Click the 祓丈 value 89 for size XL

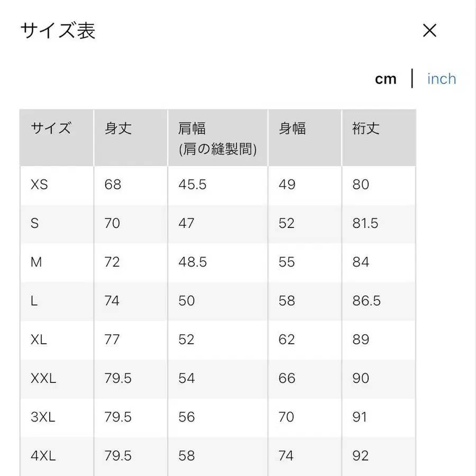pos(360,340)
